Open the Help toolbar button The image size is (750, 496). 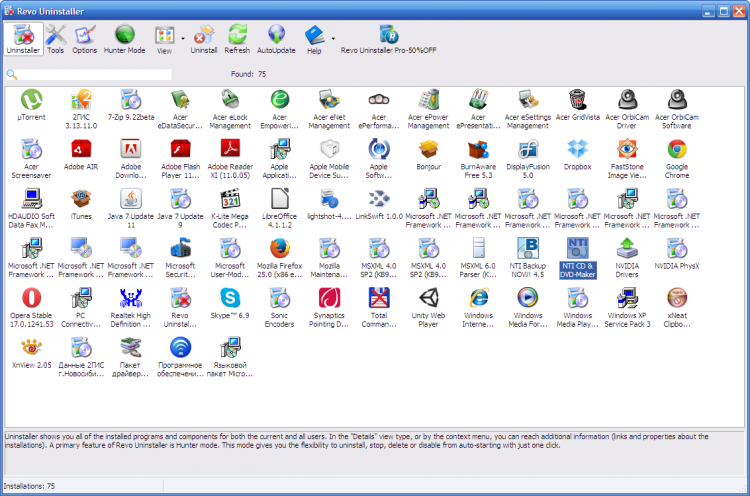tap(314, 39)
